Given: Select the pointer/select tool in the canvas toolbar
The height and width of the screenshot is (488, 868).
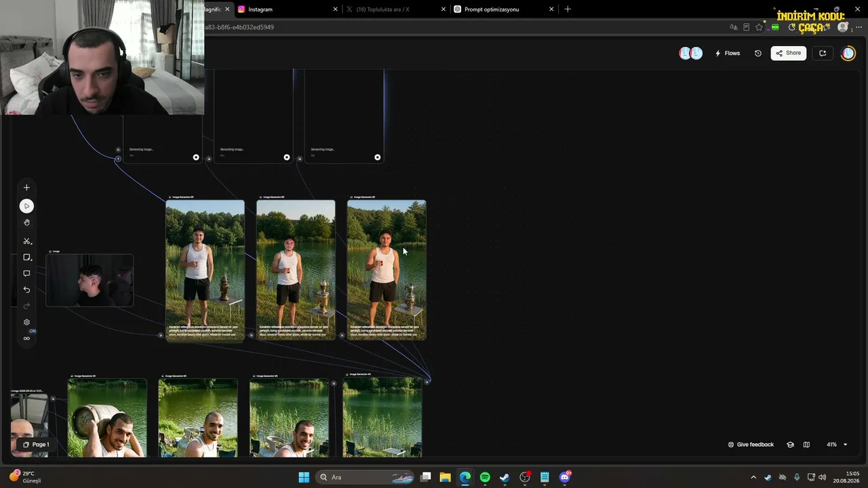Looking at the screenshot, I should [26, 206].
